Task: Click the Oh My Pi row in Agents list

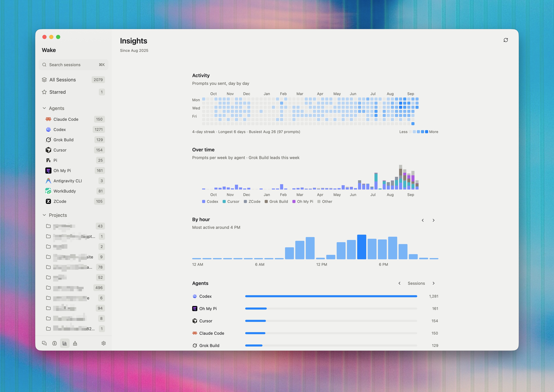Action: pos(315,309)
